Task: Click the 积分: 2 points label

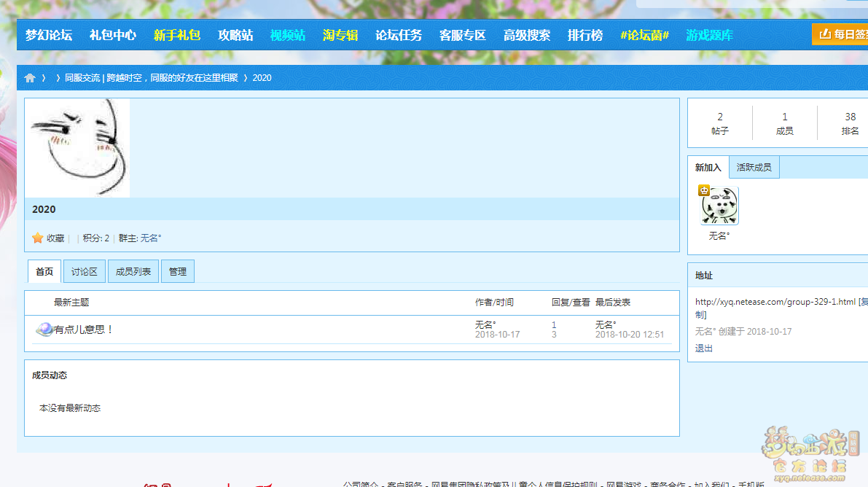Action: [95, 238]
